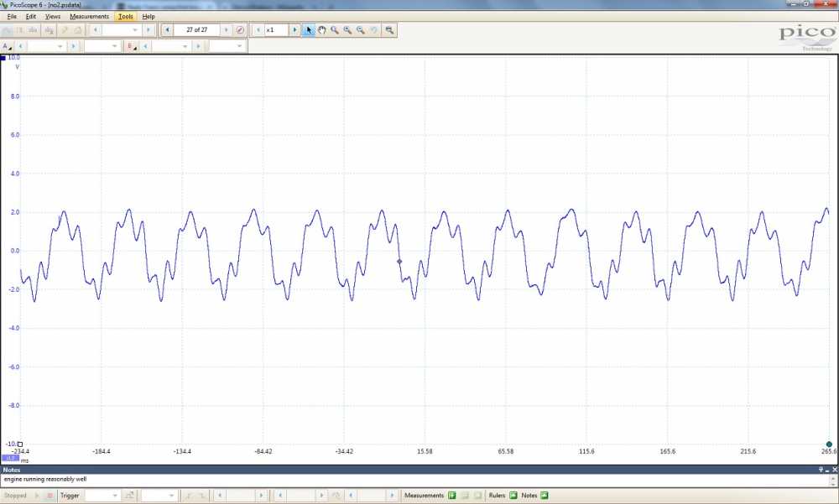Open the Measurements menu
The image size is (839, 504).
(x=89, y=16)
